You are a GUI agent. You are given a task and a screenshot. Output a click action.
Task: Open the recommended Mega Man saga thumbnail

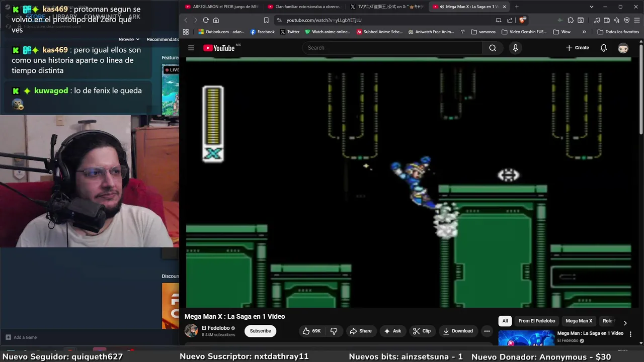526,338
